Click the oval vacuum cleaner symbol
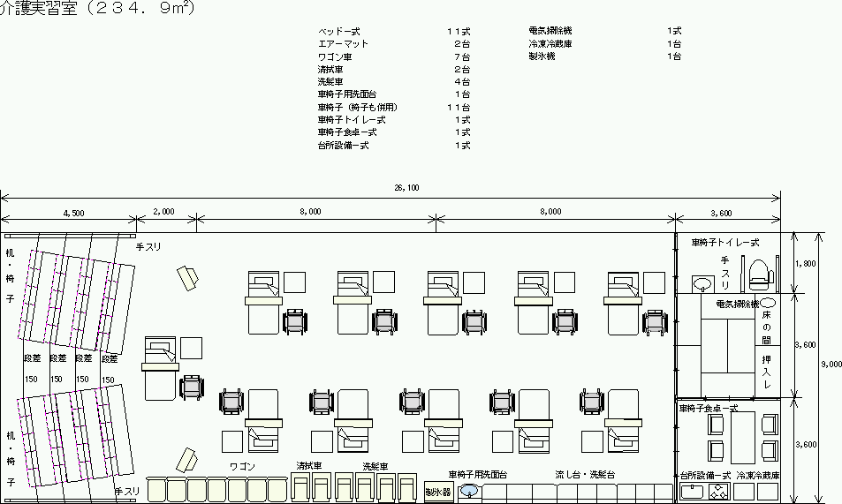Viewport: 842px width, 504px height. click(768, 303)
